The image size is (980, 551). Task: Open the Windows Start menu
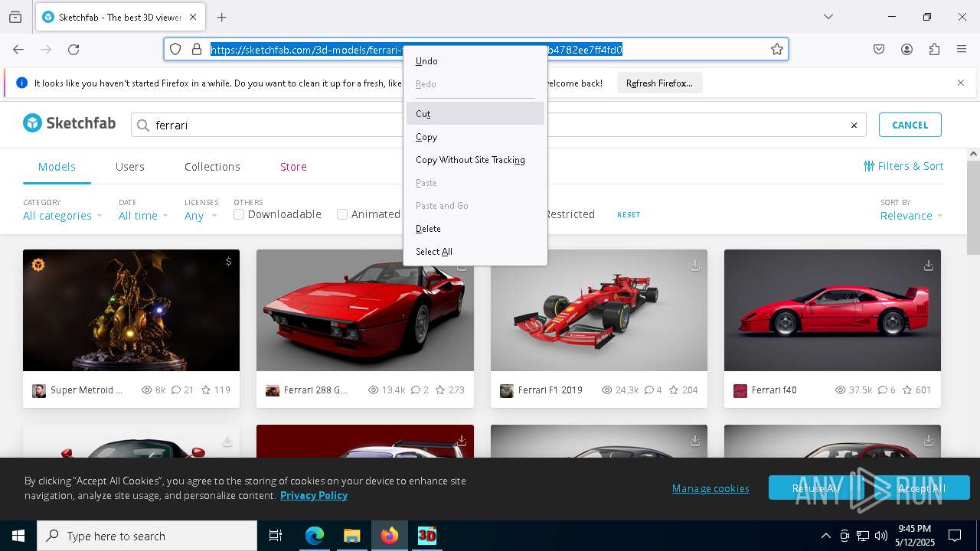point(18,536)
